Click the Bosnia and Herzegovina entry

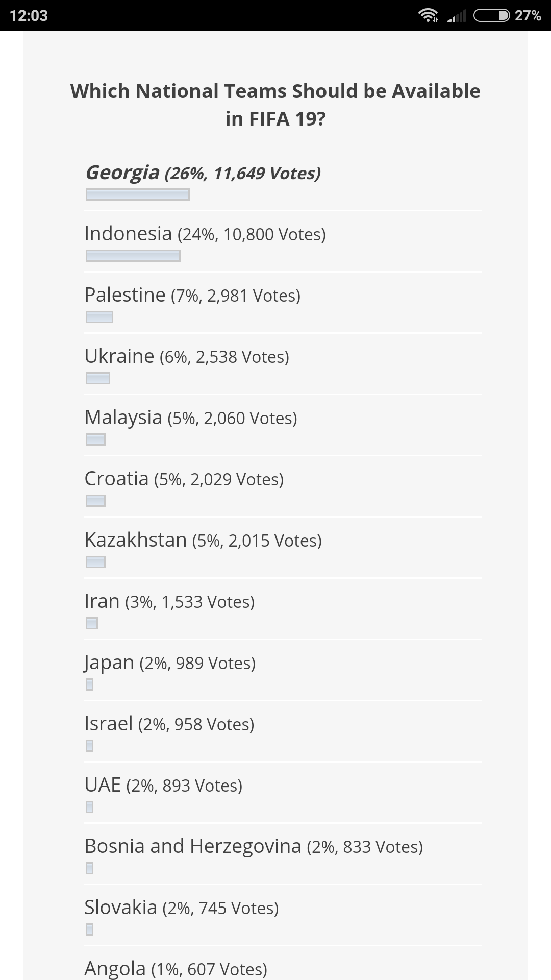pos(254,847)
